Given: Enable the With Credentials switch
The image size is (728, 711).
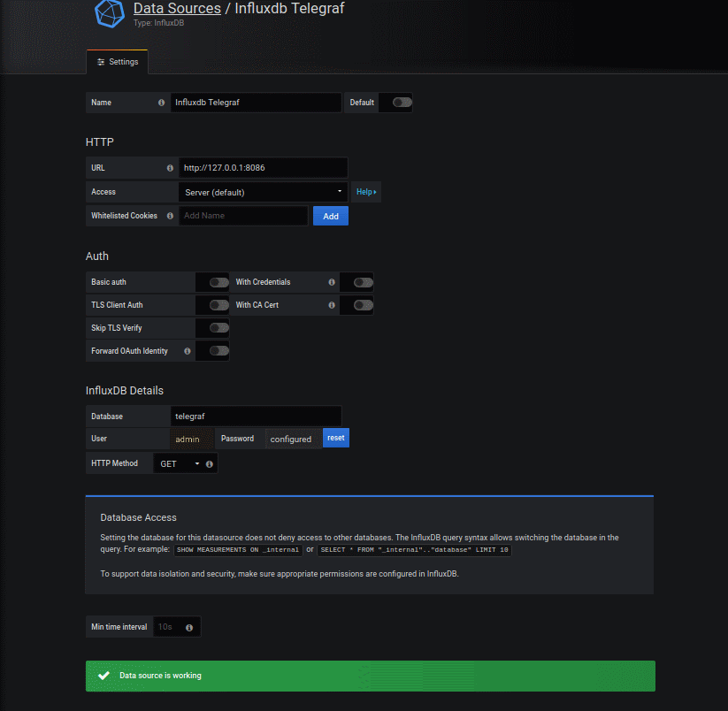Looking at the screenshot, I should 363,282.
